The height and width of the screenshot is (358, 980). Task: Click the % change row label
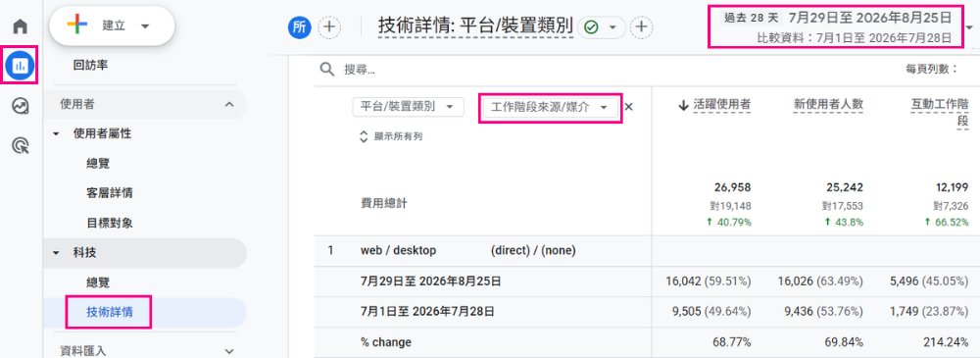tap(385, 342)
